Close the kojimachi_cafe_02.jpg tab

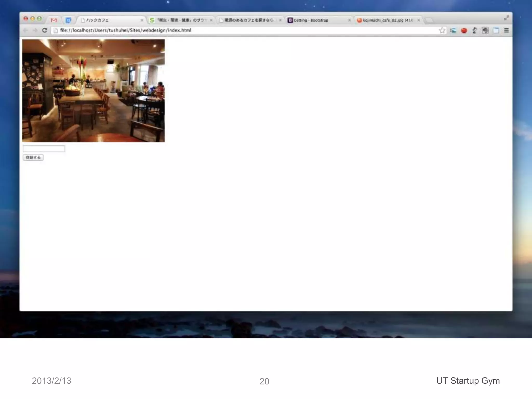[x=418, y=20]
